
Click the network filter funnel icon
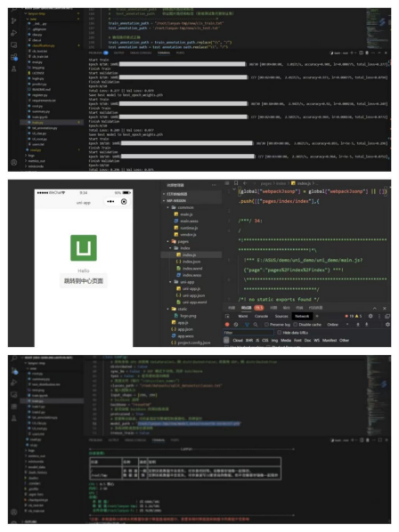[247, 325]
